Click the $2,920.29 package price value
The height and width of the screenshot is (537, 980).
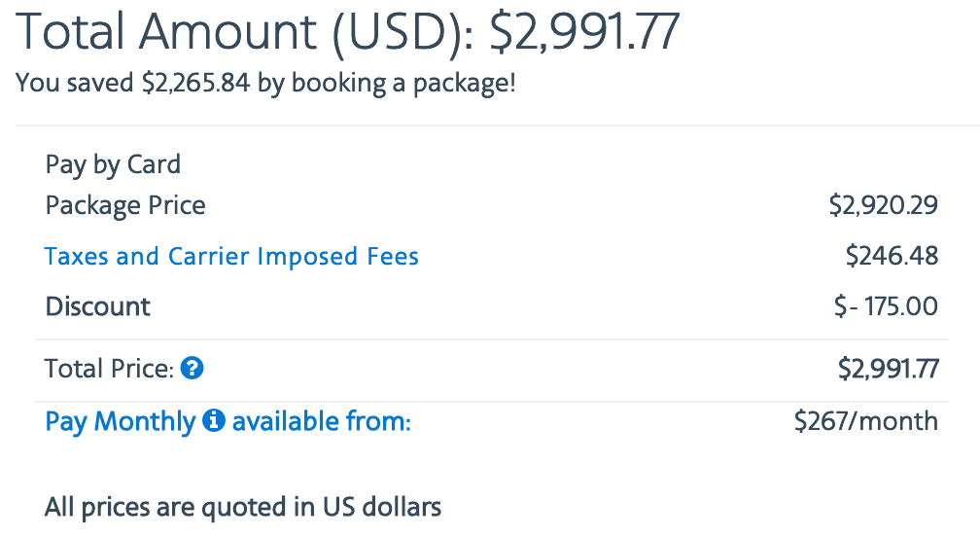pos(883,205)
